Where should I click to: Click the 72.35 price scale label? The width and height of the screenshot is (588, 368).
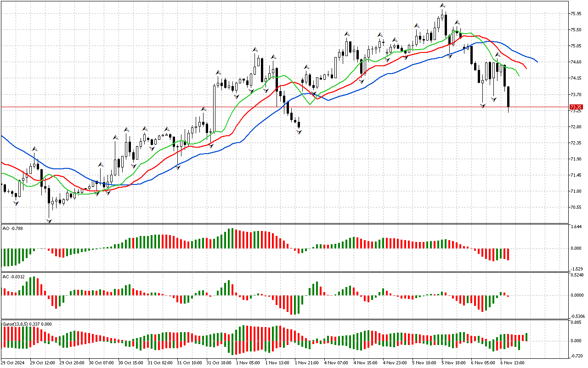(577, 143)
